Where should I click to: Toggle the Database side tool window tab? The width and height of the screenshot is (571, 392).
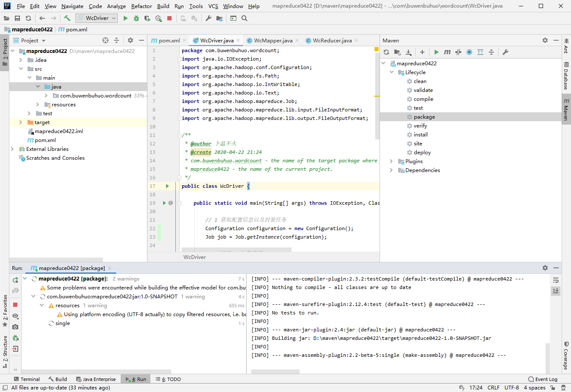(566, 76)
